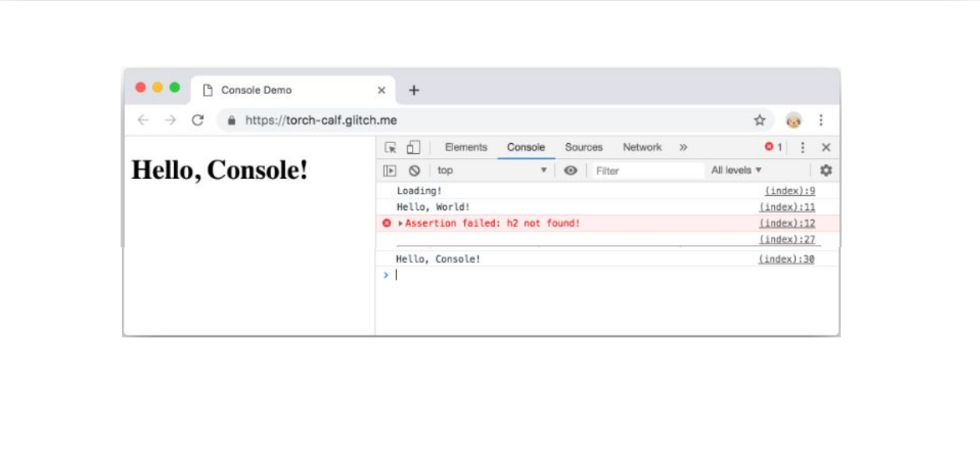The height and width of the screenshot is (469, 980).
Task: Click the red error count badge
Action: [x=772, y=147]
